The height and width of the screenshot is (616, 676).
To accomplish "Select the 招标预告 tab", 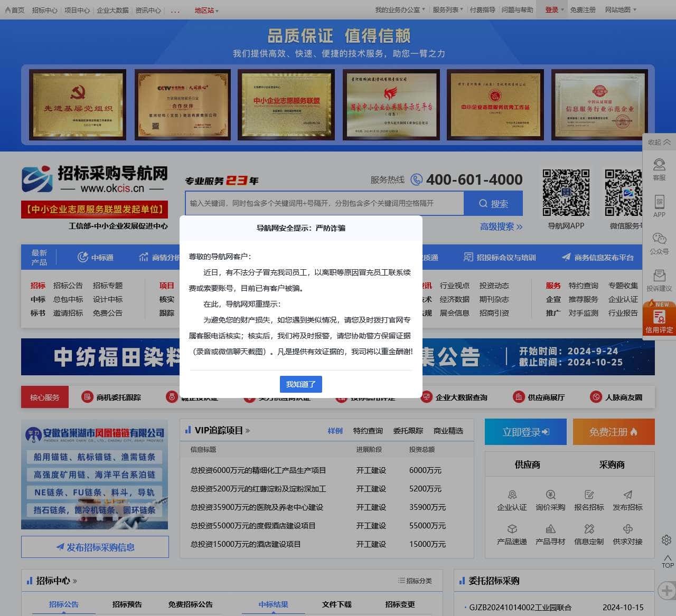I will 127,604.
